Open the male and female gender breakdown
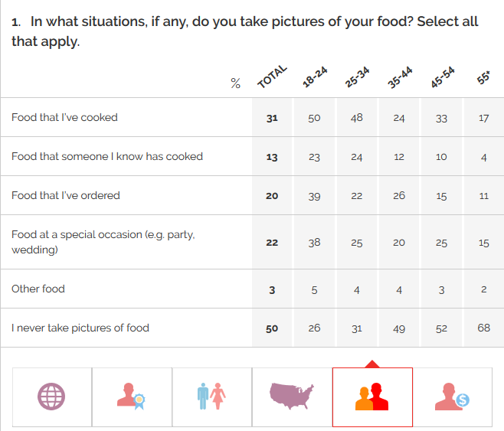Image resolution: width=504 pixels, height=431 pixels. click(x=211, y=397)
